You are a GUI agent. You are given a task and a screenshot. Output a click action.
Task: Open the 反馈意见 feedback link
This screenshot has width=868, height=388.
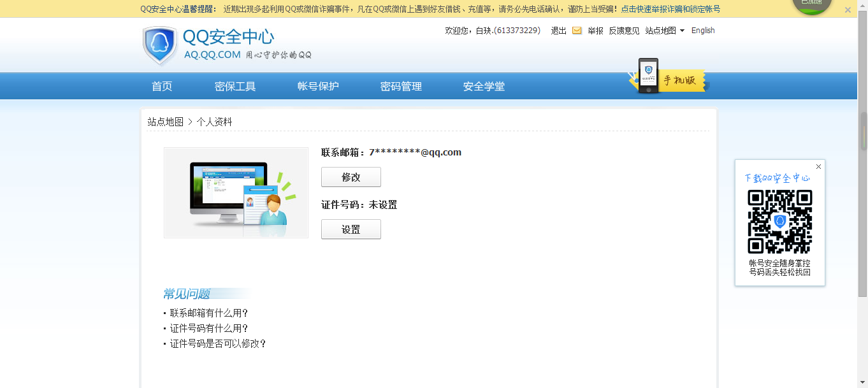tap(624, 31)
